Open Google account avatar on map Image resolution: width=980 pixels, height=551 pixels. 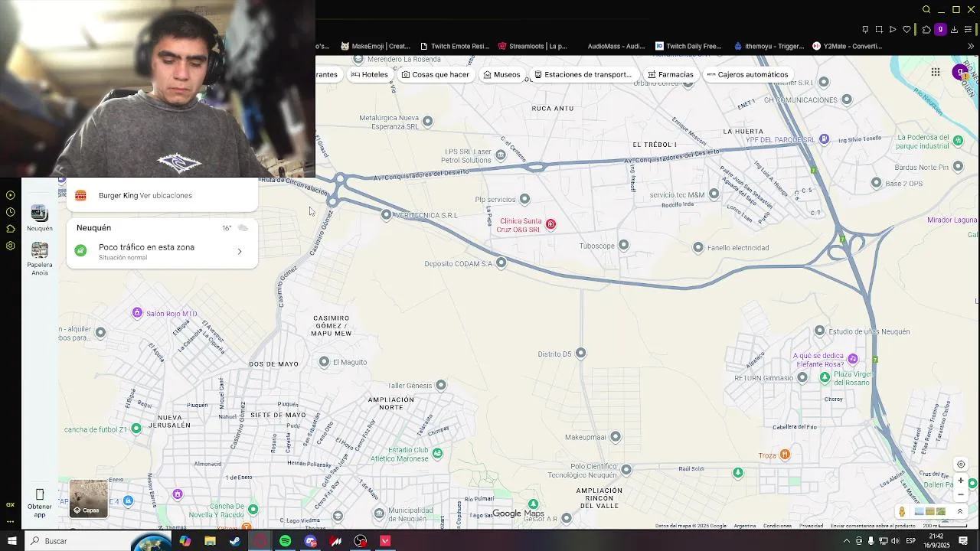(960, 72)
